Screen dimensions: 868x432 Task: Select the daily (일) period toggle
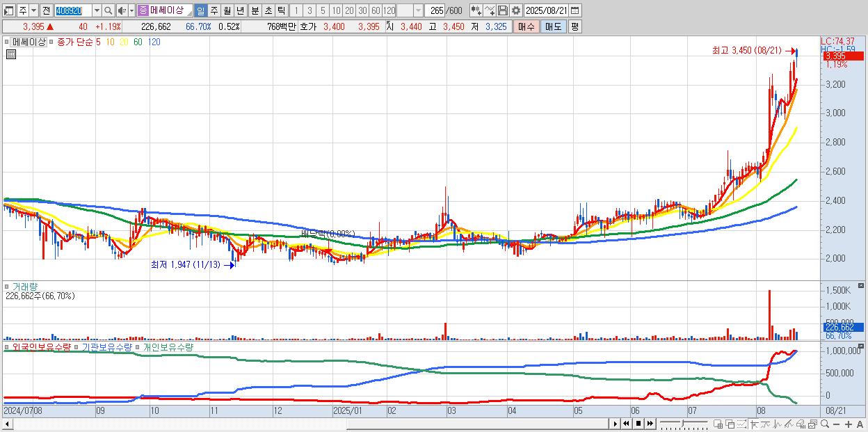pyautogui.click(x=200, y=10)
